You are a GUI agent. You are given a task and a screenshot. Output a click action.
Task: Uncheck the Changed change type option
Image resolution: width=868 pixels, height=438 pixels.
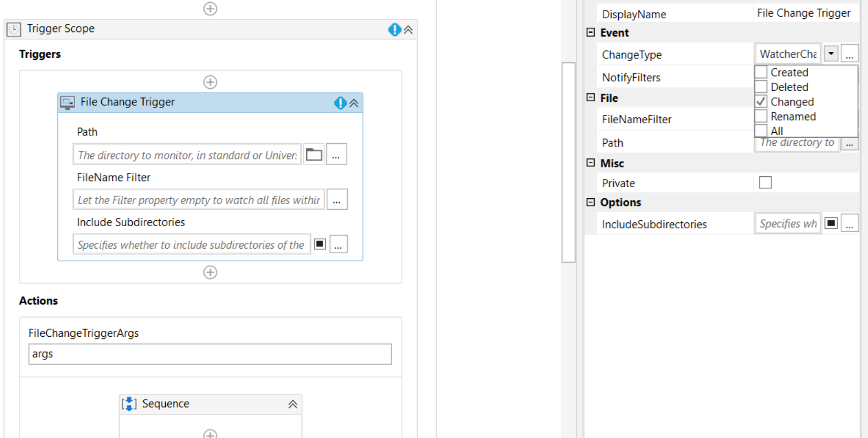[x=762, y=102]
